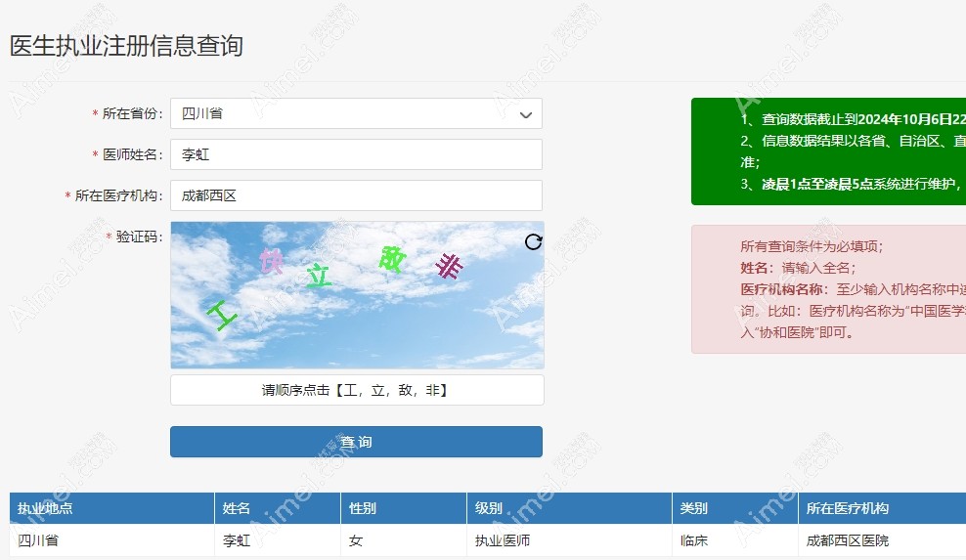Viewport: 966px width, 560px height.
Task: Click the notice line 凌晨1点至凌晨5点系统进行维护
Action: click(851, 184)
